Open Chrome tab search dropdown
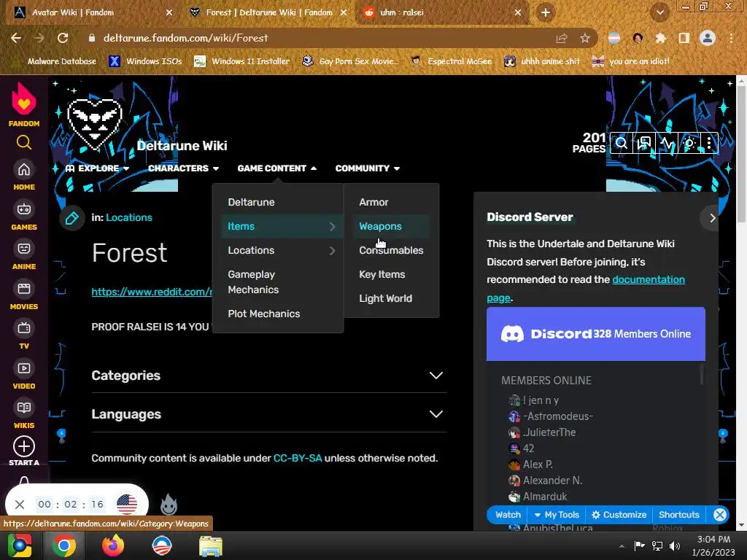The height and width of the screenshot is (560, 747). point(659,13)
